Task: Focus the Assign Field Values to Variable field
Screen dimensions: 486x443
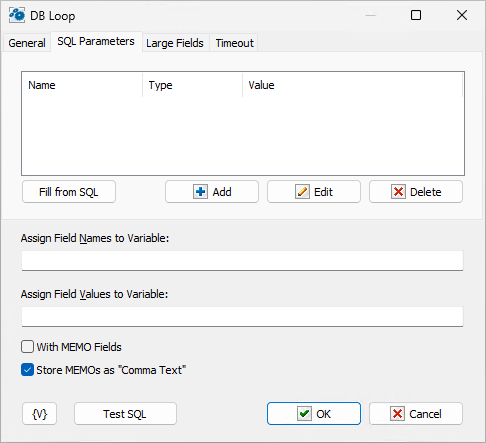Action: tap(242, 317)
